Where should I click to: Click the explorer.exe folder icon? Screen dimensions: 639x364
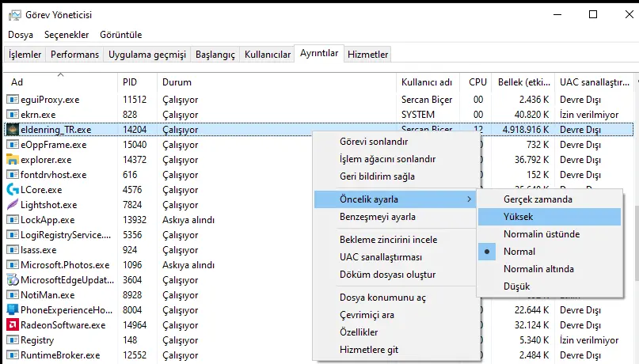13,160
